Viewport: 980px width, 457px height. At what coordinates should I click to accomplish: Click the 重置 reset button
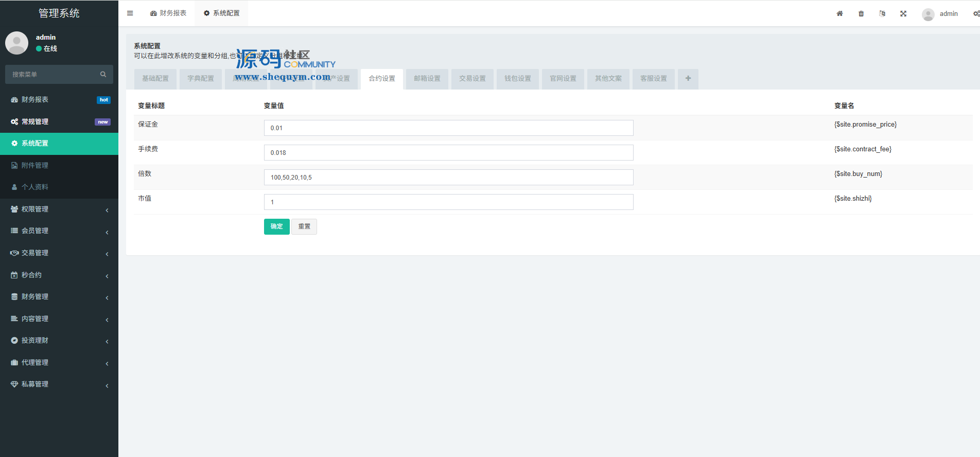[304, 226]
